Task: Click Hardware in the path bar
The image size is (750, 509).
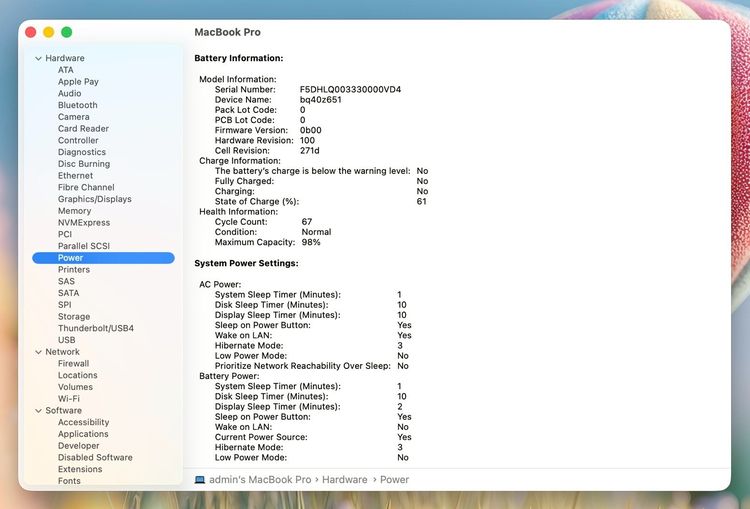Action: click(x=344, y=480)
